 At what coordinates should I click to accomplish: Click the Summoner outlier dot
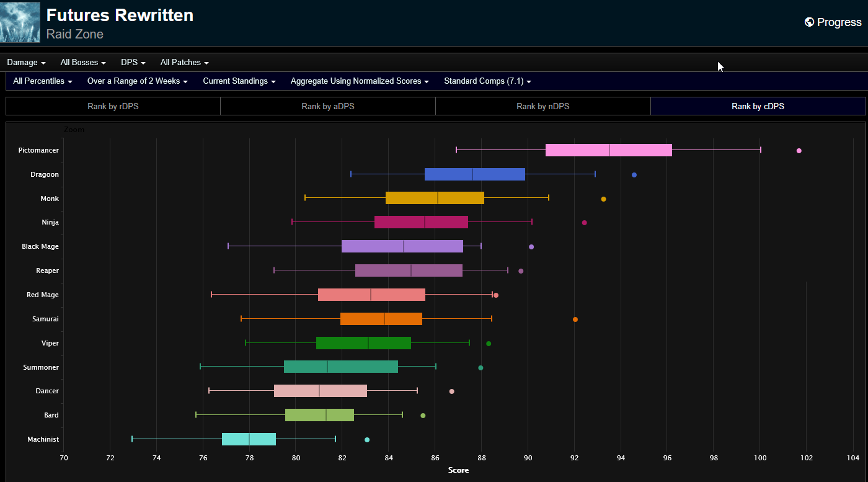coord(480,368)
